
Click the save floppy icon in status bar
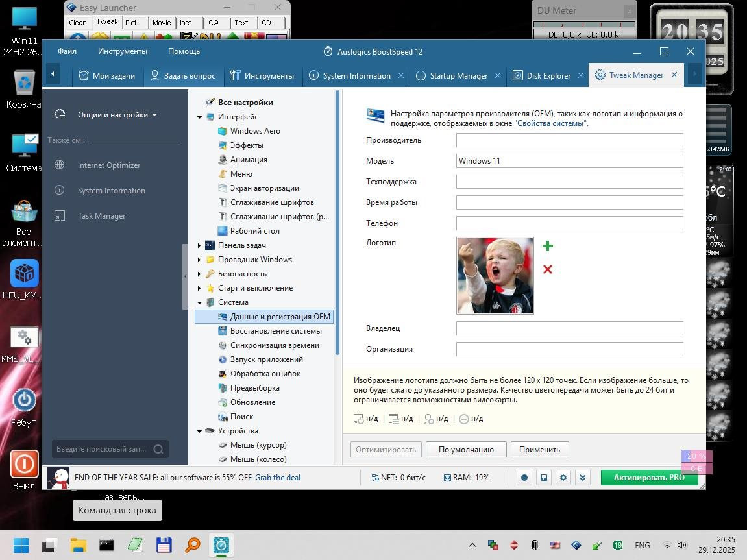(x=544, y=478)
